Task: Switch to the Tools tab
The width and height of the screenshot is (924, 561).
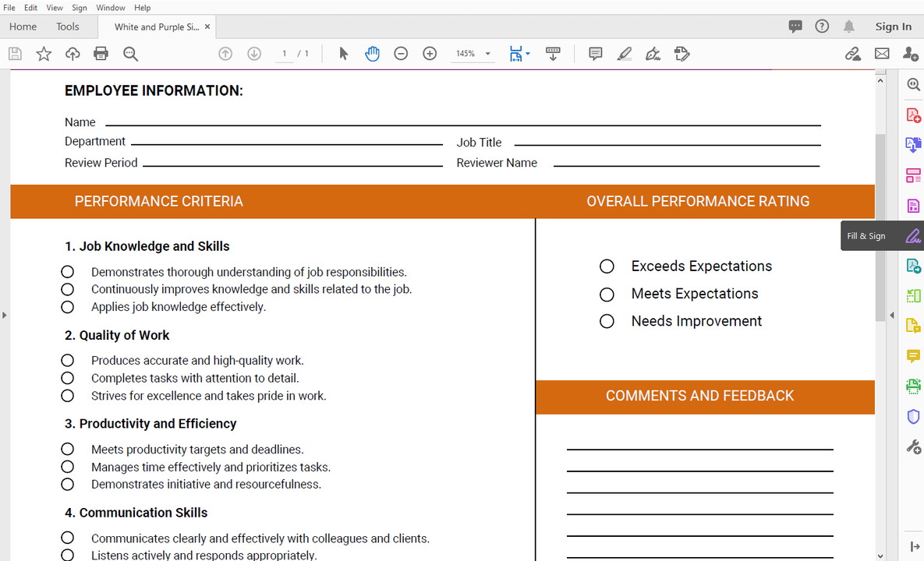Action: [x=67, y=26]
